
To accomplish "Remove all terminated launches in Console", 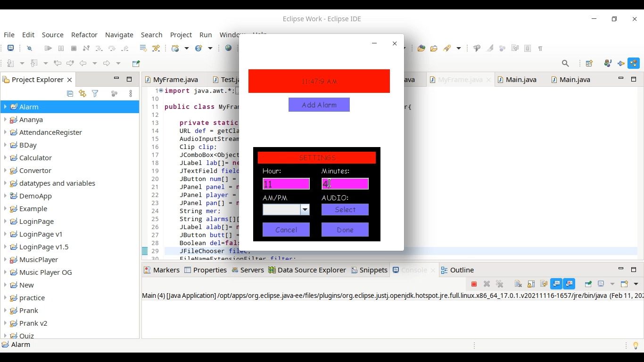I will point(499,284).
